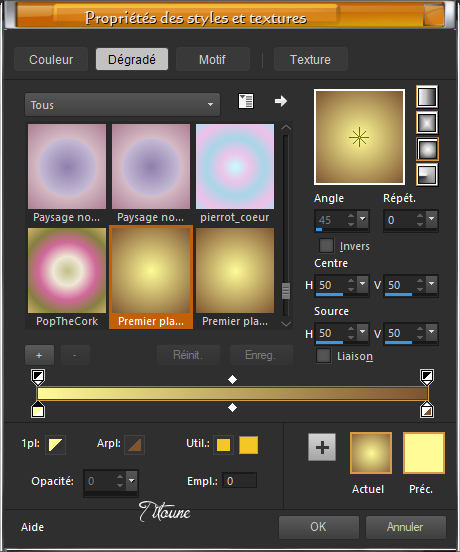Click the right arrow import gradient icon
Viewport: 460px width, 552px height.
click(281, 101)
